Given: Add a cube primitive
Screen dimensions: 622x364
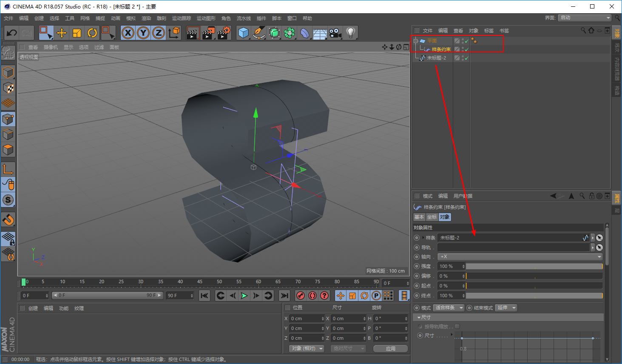Looking at the screenshot, I should point(243,33).
